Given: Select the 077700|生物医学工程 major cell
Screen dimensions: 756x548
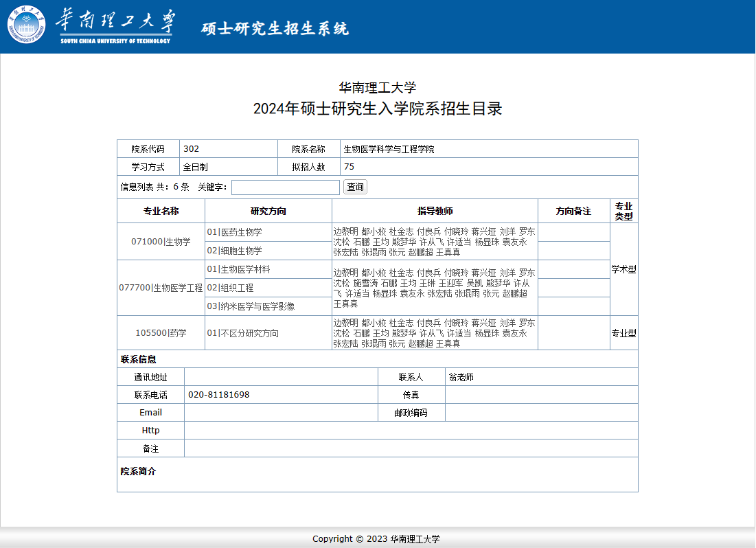Looking at the screenshot, I should point(161,288).
